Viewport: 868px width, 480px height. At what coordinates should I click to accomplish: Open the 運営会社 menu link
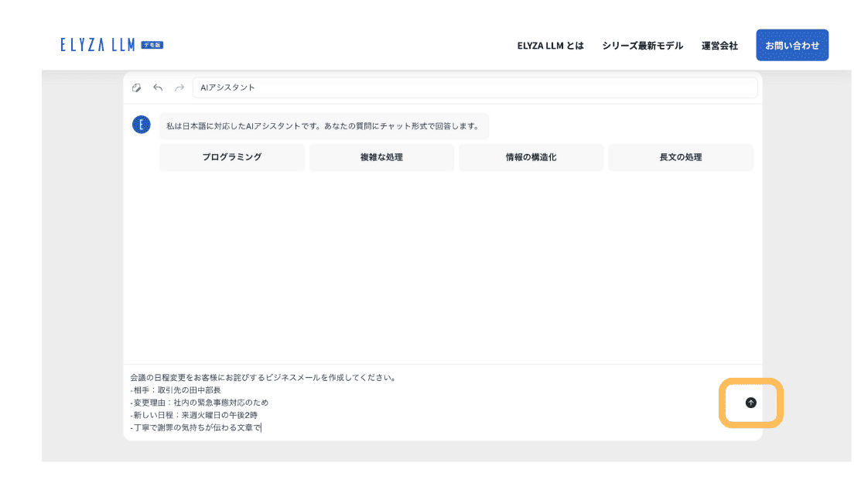pos(719,46)
